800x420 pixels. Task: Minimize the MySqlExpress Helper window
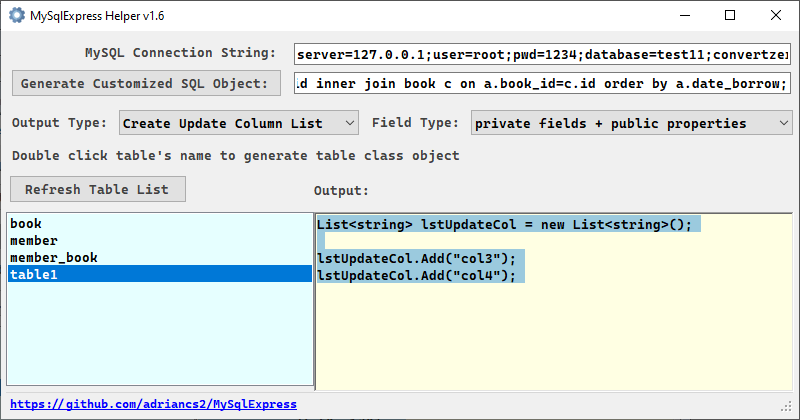[685, 15]
